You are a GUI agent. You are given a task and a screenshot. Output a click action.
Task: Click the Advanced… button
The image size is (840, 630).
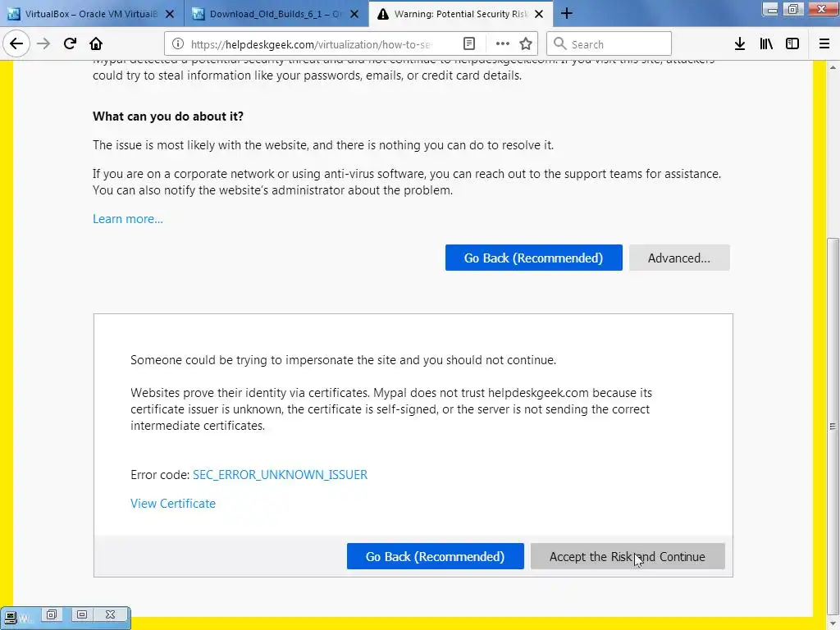pos(678,258)
